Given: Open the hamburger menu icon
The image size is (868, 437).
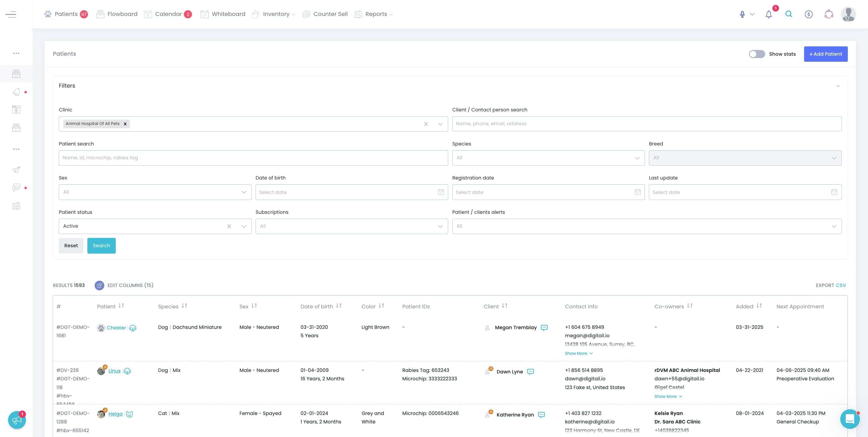Looking at the screenshot, I should click(11, 14).
